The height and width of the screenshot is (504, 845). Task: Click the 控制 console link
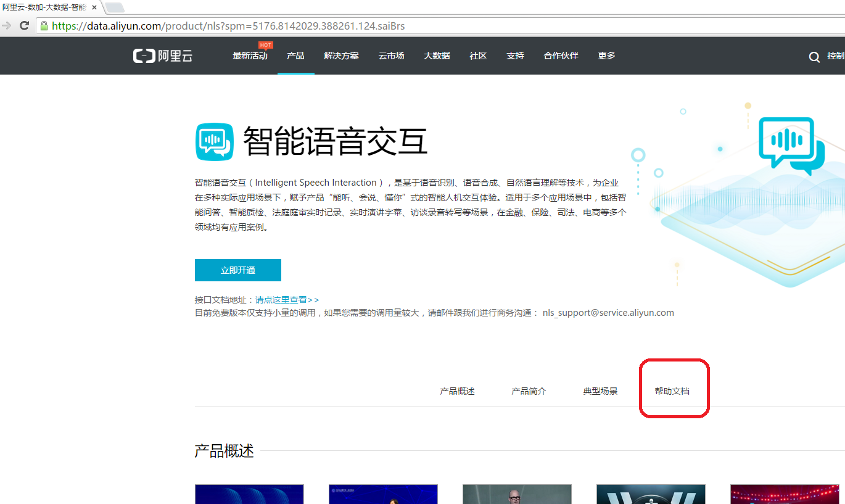[x=836, y=56]
